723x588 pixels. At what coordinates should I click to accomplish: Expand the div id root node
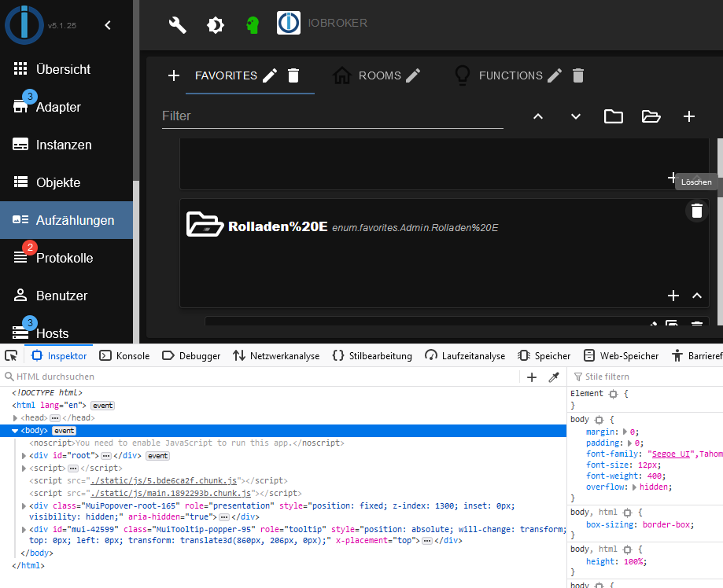(x=24, y=456)
